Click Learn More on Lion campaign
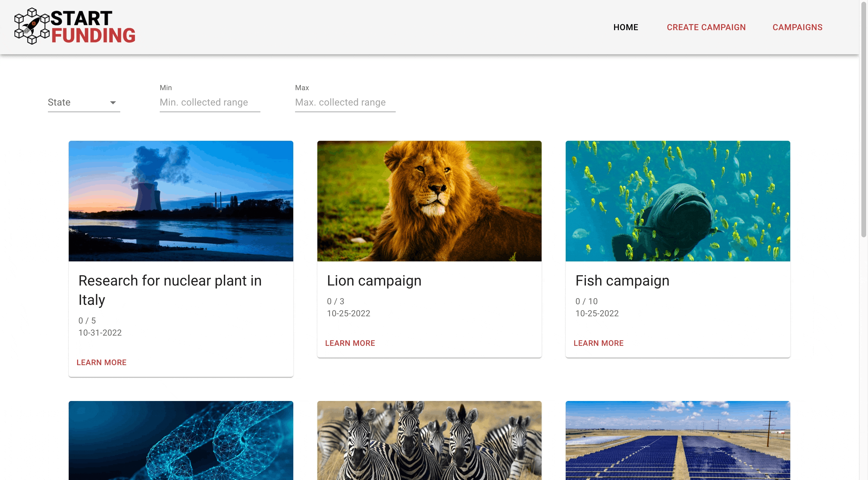Screen dimensions: 868x480 pyautogui.click(x=350, y=343)
